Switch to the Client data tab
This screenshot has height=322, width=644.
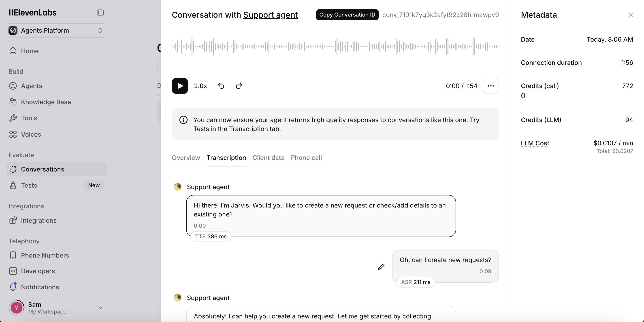click(268, 158)
